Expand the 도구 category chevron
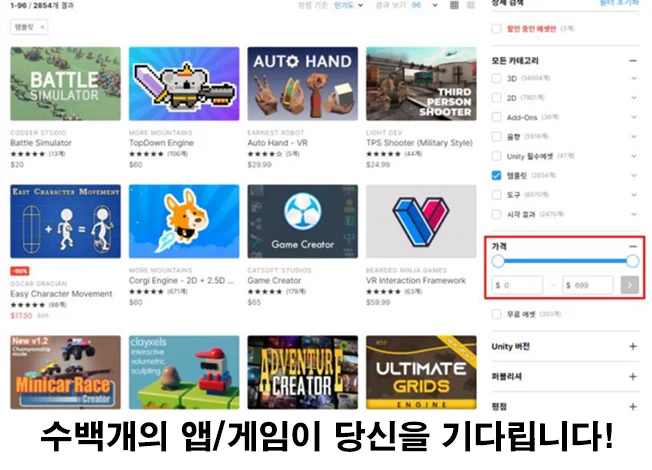The width and height of the screenshot is (652, 470). pyautogui.click(x=634, y=195)
